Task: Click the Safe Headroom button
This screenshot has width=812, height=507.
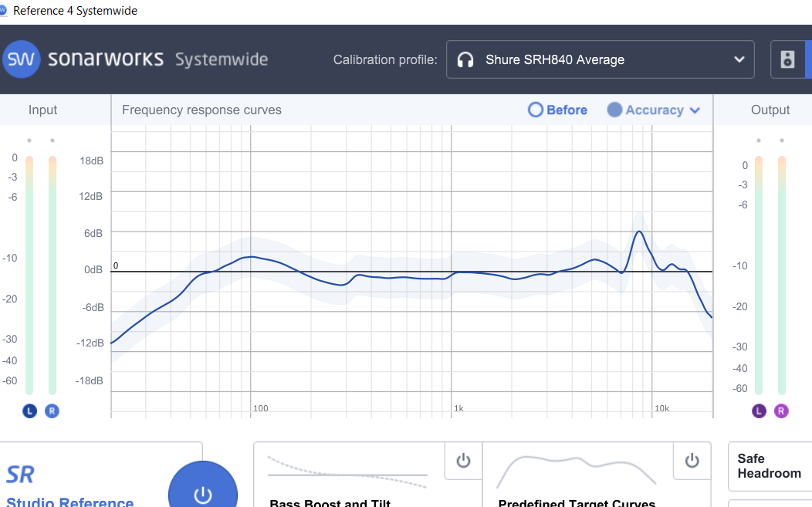Action: [770, 466]
